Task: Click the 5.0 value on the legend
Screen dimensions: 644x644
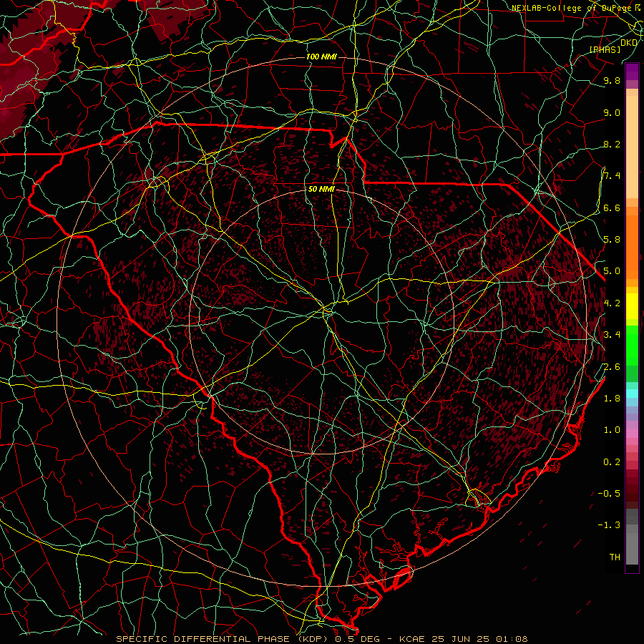Action: click(612, 271)
